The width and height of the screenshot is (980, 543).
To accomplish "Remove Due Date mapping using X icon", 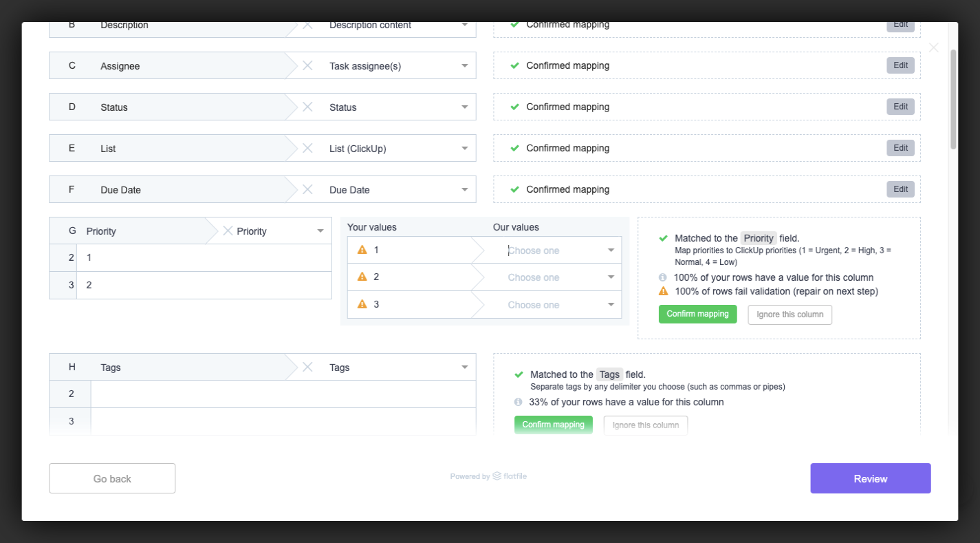I will 307,189.
